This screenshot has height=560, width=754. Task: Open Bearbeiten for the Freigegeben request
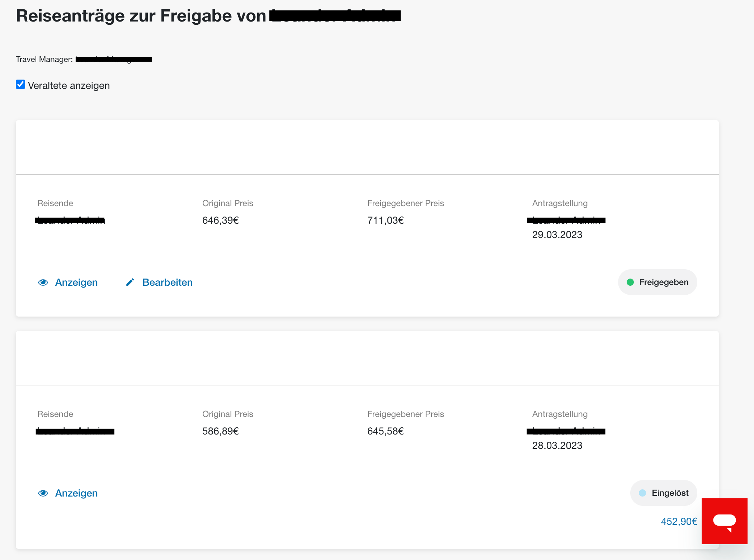[167, 283]
